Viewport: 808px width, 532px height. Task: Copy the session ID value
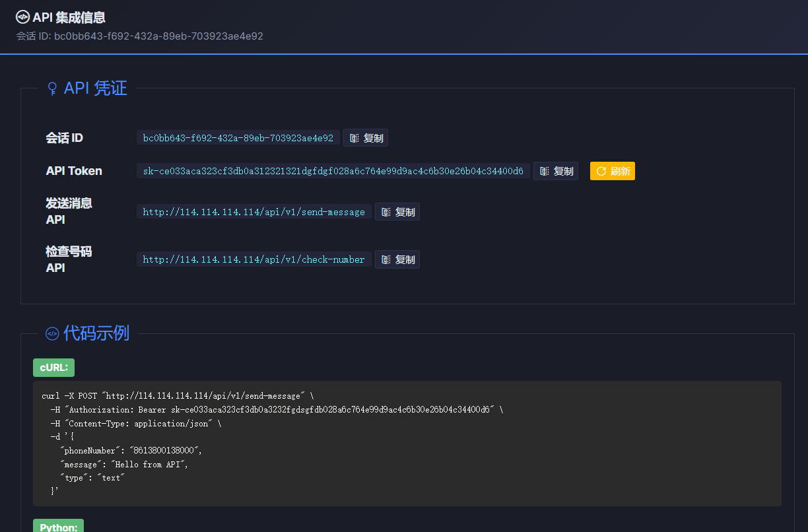coord(366,138)
